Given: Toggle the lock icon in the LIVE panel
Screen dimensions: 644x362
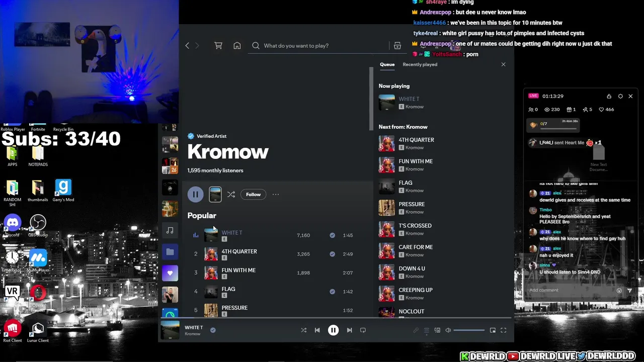Looking at the screenshot, I should coord(609,96).
